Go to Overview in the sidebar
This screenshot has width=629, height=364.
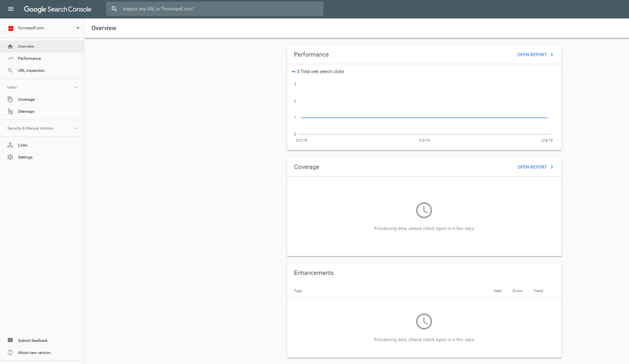tap(42, 47)
